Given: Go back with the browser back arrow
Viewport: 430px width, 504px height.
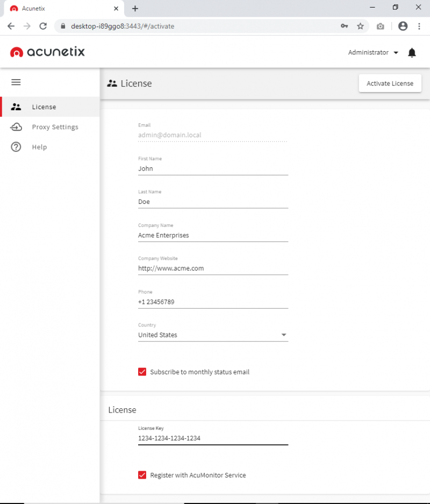Looking at the screenshot, I should (11, 26).
